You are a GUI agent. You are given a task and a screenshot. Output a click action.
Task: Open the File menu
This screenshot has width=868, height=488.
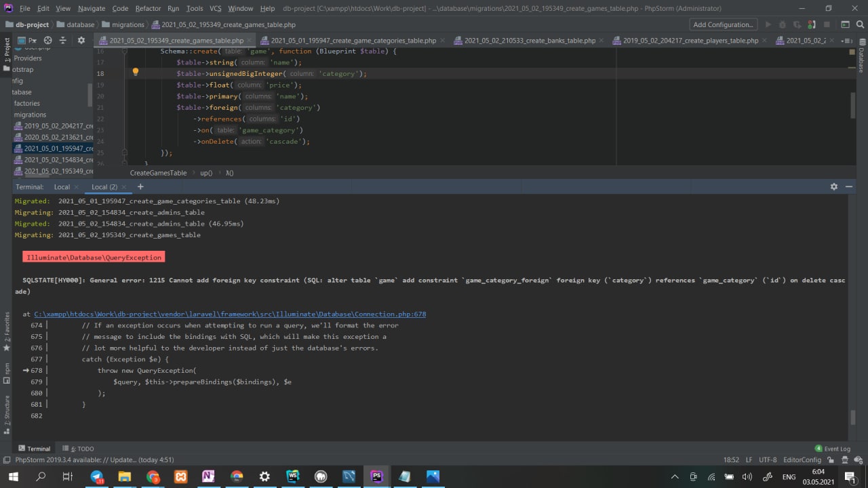tap(25, 8)
